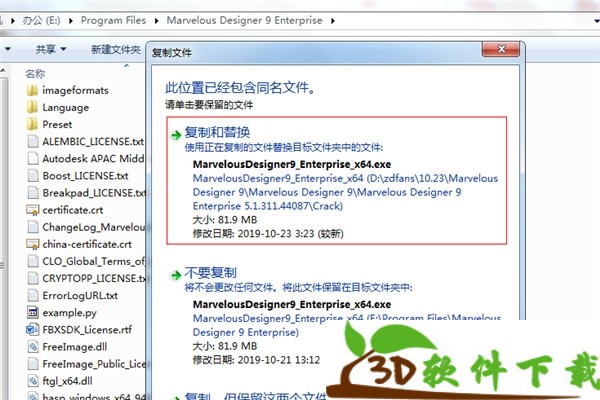The image size is (600, 400).
Task: Click the ErrorLogURL.txt file icon
Action: point(33,296)
